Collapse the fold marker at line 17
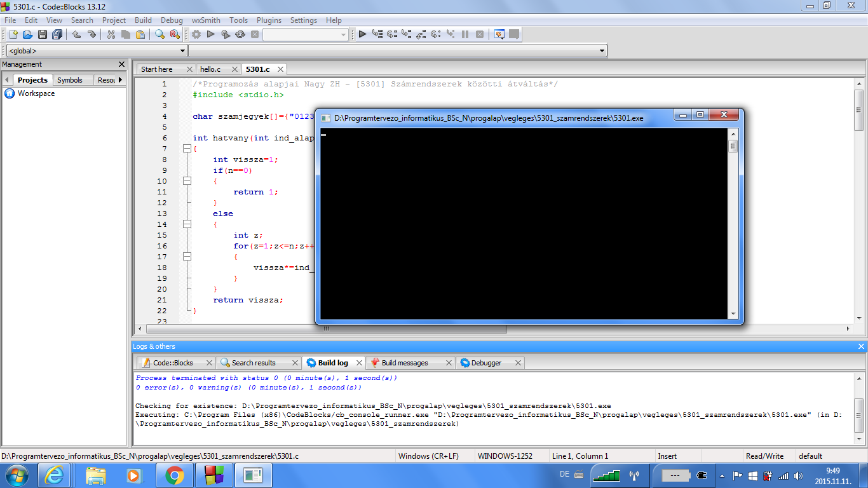 pos(187,257)
